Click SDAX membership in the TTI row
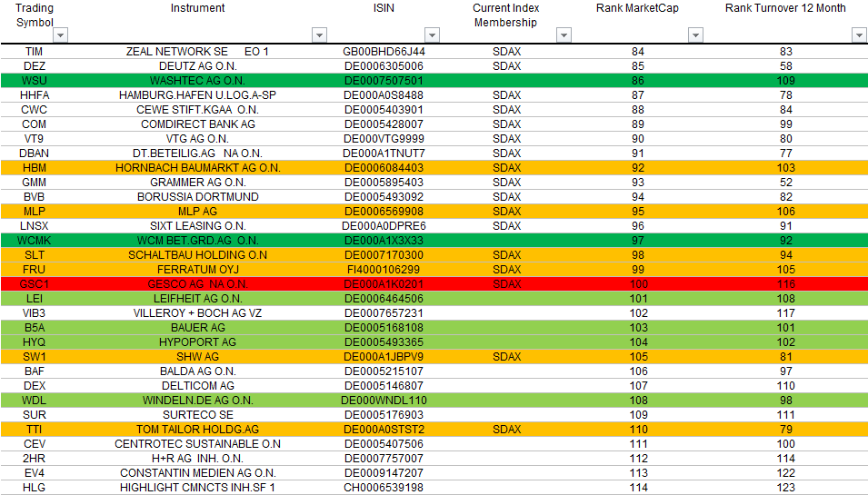This screenshot has height=495, width=868. (506, 430)
